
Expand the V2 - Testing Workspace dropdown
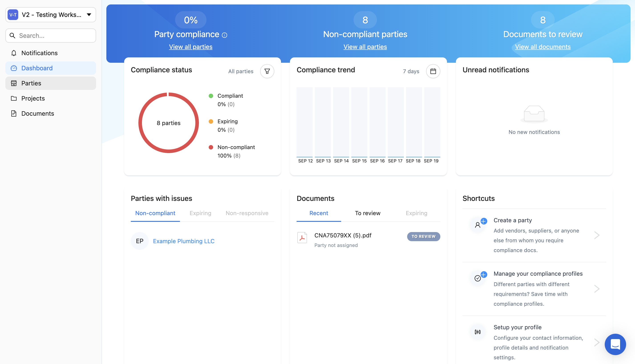[x=89, y=15]
